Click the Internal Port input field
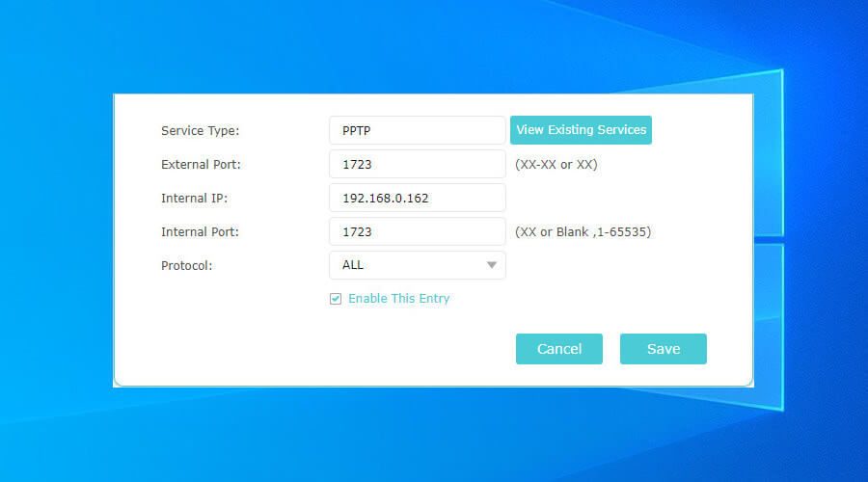 [x=418, y=232]
